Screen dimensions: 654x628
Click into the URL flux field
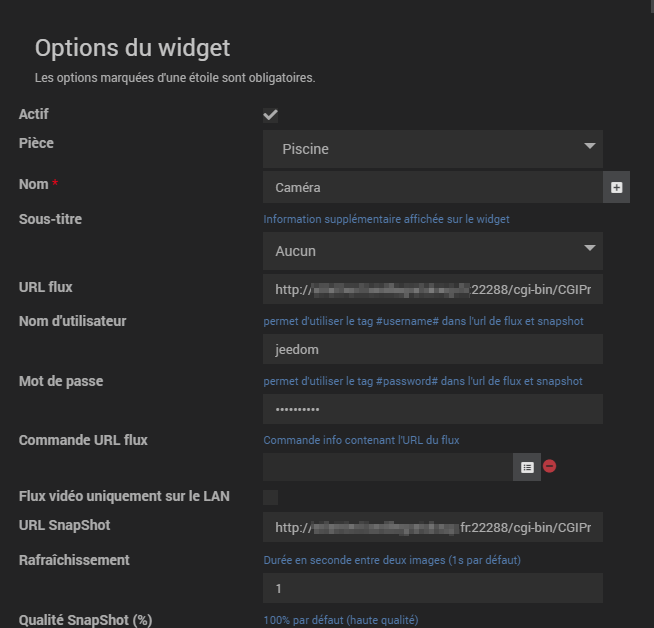pos(433,289)
